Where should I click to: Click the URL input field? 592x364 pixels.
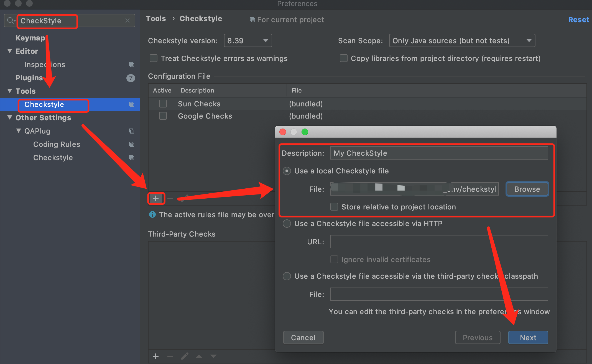439,242
